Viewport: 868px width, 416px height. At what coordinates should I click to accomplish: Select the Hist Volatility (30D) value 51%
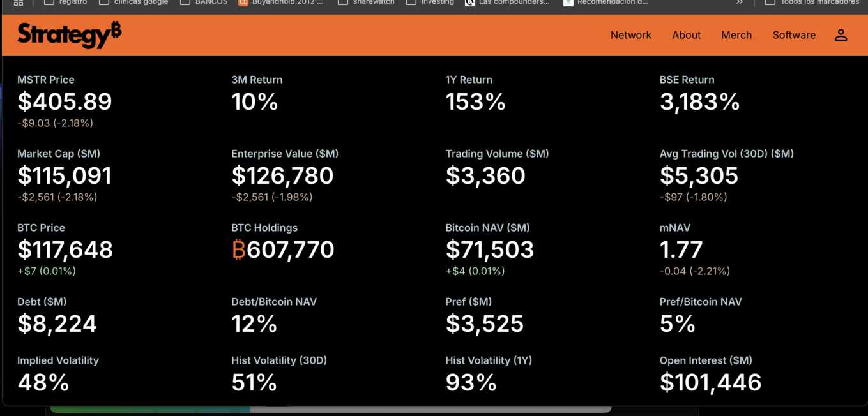(254, 382)
